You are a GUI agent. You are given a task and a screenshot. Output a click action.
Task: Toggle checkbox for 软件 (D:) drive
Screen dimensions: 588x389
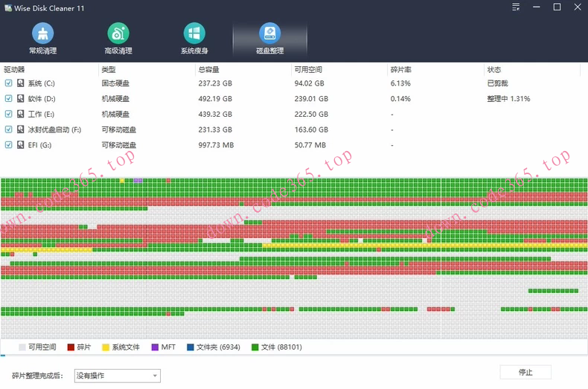9,99
